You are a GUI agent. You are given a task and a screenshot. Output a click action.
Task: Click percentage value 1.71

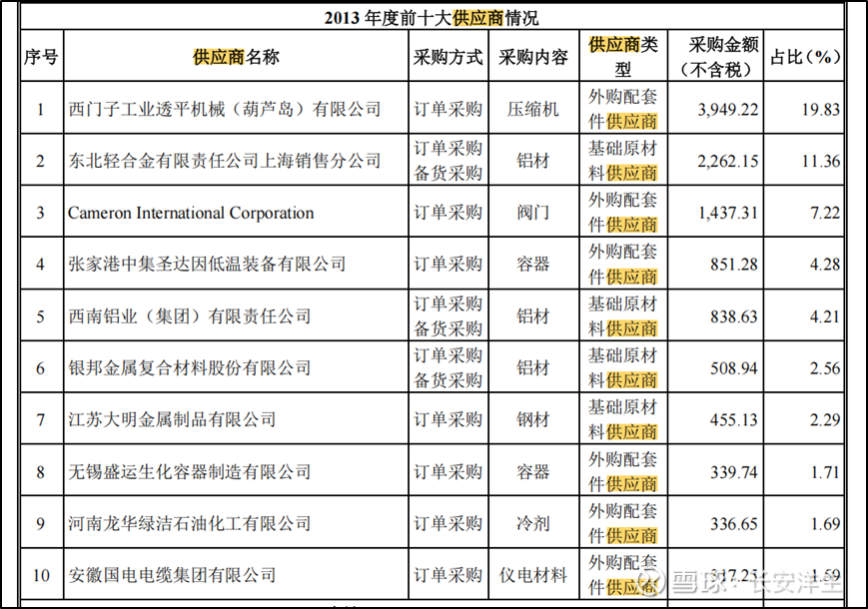tap(825, 472)
